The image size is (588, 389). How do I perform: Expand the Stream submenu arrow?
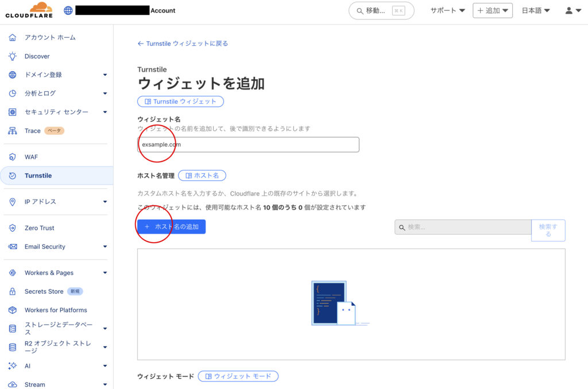pos(105,384)
